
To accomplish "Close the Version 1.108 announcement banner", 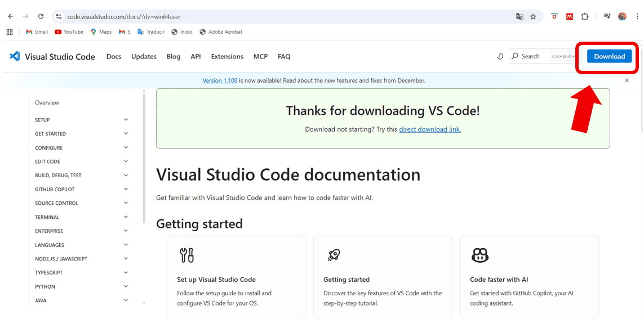I will (627, 80).
